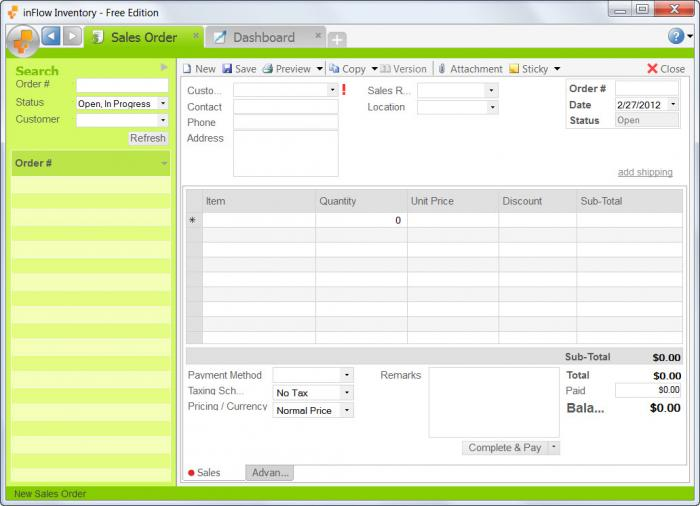Click the red X Close icon
Screen dimensions: 700x506
coord(652,69)
